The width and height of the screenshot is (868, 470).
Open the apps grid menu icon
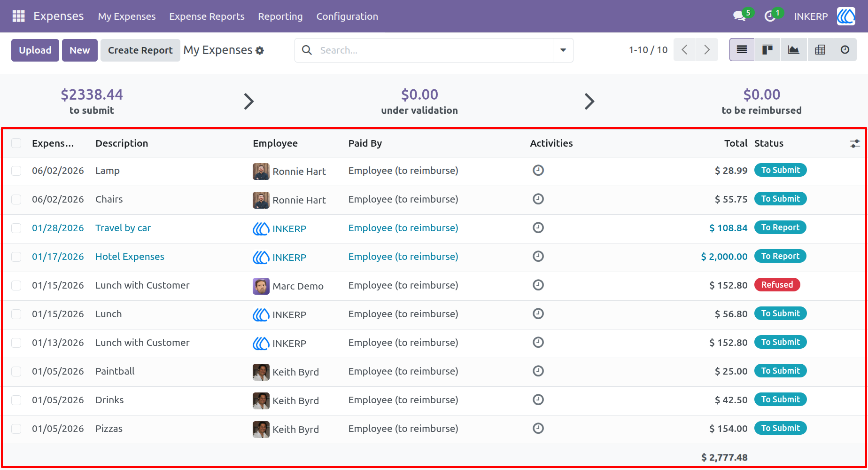(x=18, y=16)
